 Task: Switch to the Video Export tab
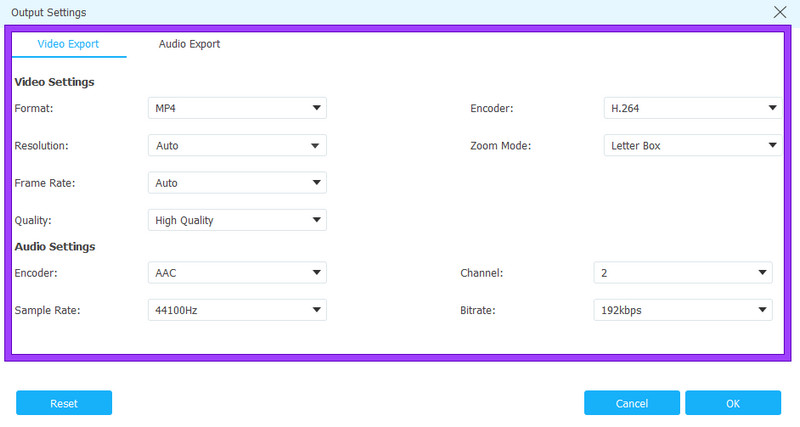click(68, 45)
